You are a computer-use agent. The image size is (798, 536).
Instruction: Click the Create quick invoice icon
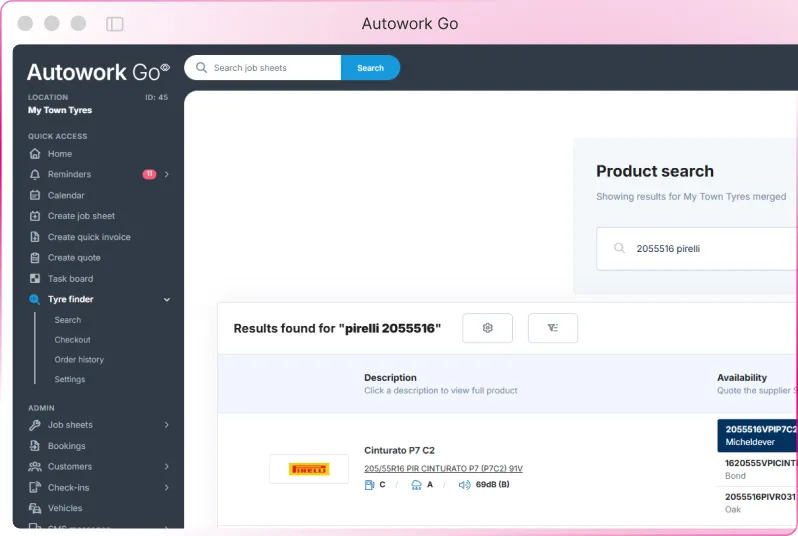click(35, 237)
